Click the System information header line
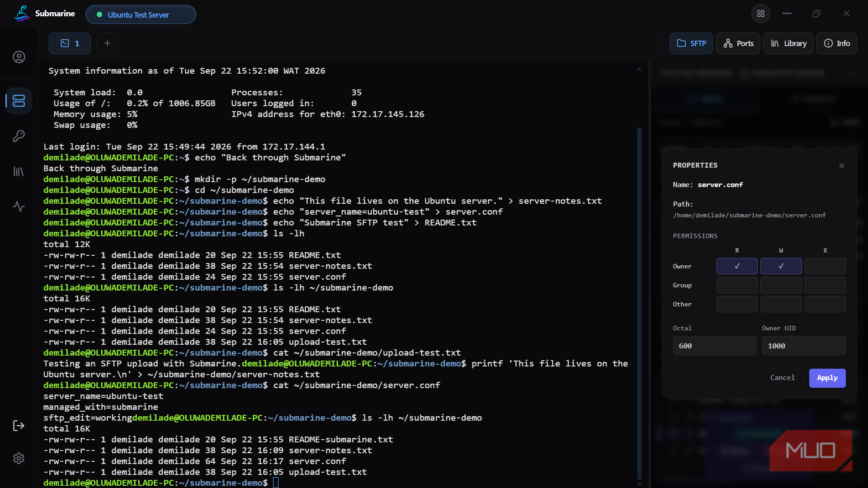Screen dimensions: 868x488 (187, 70)
